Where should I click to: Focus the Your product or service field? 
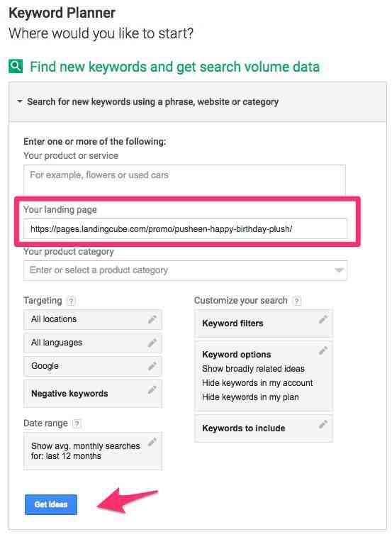click(x=184, y=180)
